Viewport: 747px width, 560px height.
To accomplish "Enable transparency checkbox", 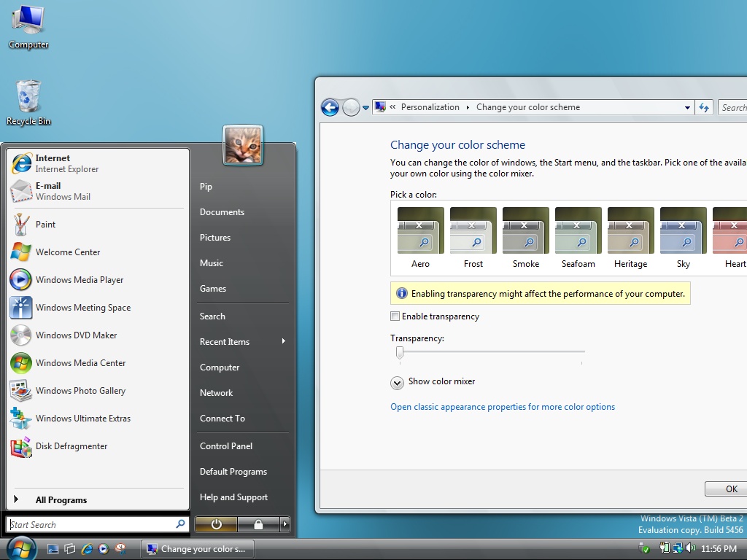I will (x=395, y=316).
